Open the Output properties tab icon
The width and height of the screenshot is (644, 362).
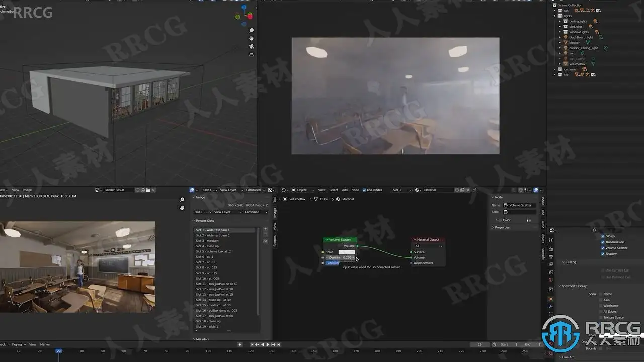click(551, 257)
